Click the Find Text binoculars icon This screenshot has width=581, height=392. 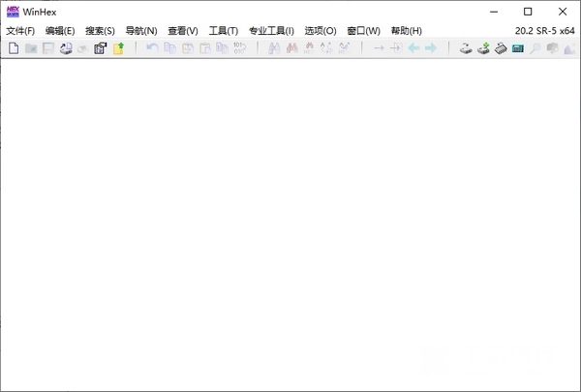click(x=274, y=48)
